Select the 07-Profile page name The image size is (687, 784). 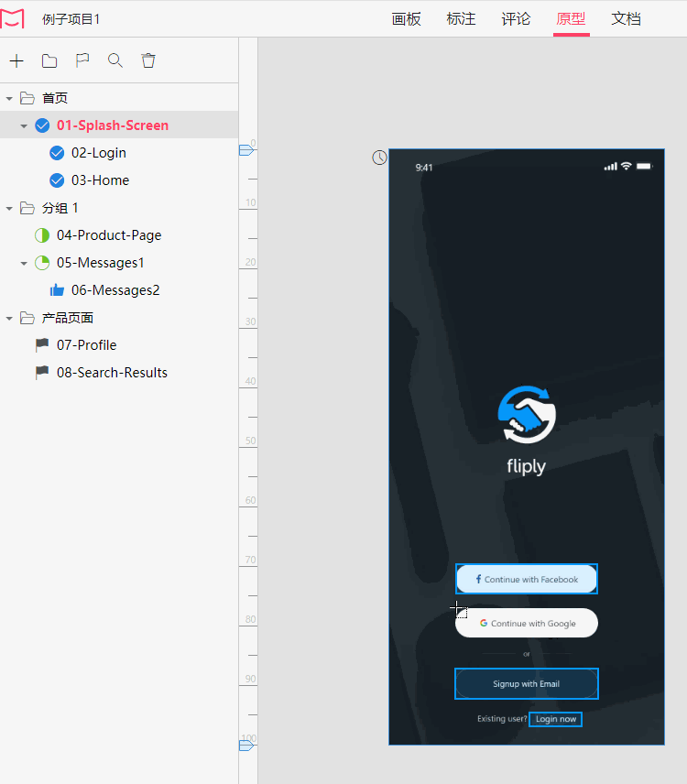coord(86,345)
